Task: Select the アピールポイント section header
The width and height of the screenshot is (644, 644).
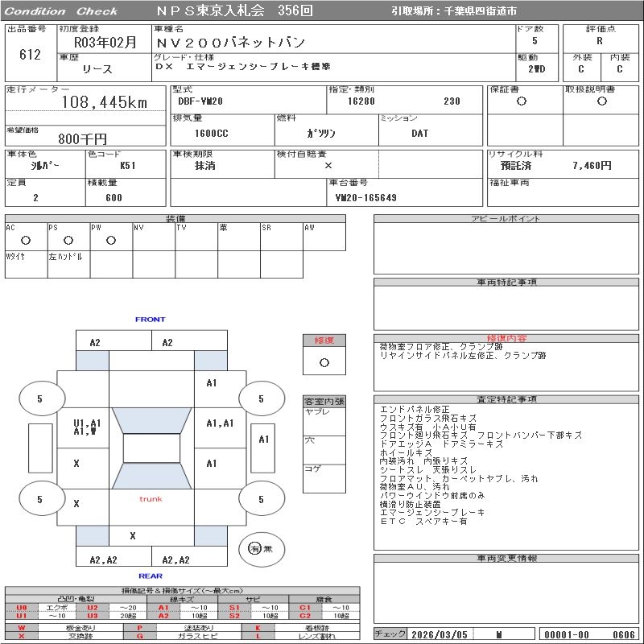Action: click(507, 219)
